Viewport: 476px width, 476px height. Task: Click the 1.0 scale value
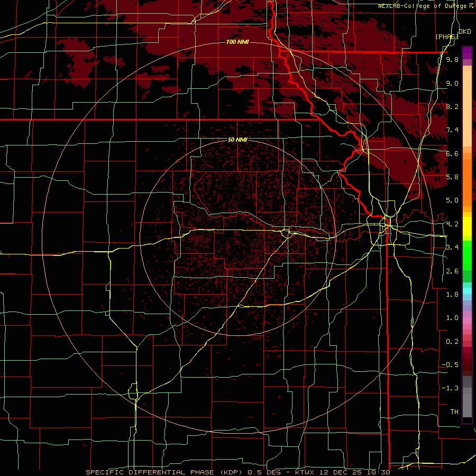(x=452, y=318)
